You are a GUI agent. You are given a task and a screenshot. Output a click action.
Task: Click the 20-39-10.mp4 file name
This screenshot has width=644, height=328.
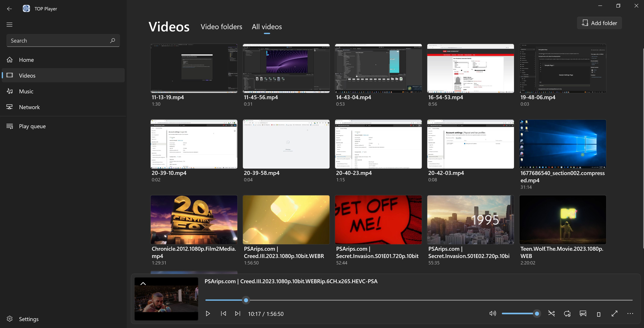point(169,173)
